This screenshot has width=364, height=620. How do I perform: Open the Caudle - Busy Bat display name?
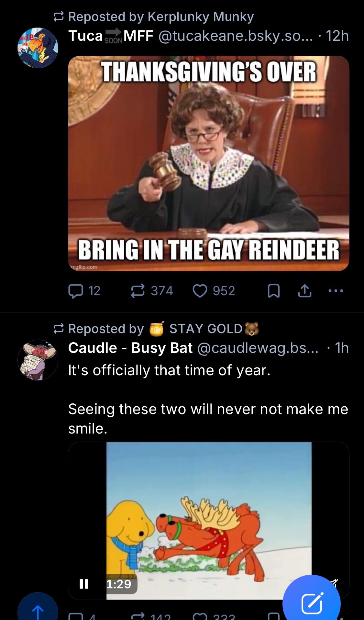coord(130,348)
